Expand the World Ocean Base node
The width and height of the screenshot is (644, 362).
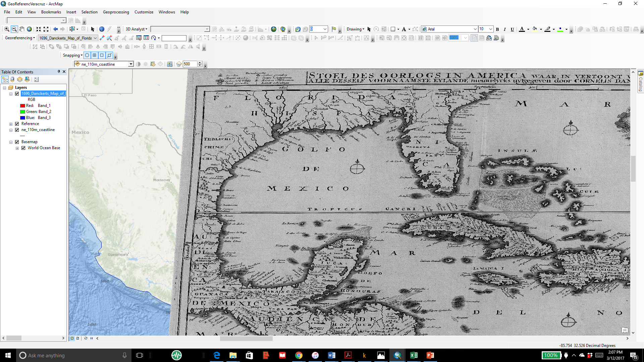coord(17,148)
